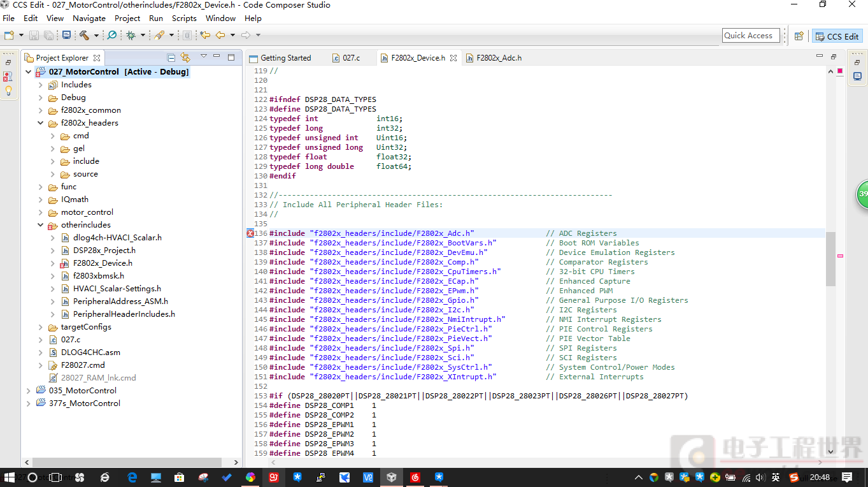This screenshot has width=868, height=487.
Task: Close the F2802x_Device.h editor tab
Action: (453, 57)
